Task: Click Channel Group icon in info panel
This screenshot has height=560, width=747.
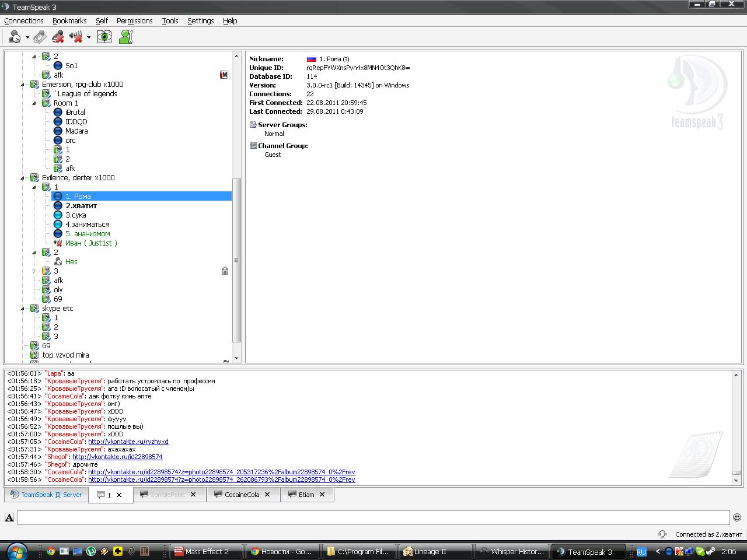Action: coord(253,146)
